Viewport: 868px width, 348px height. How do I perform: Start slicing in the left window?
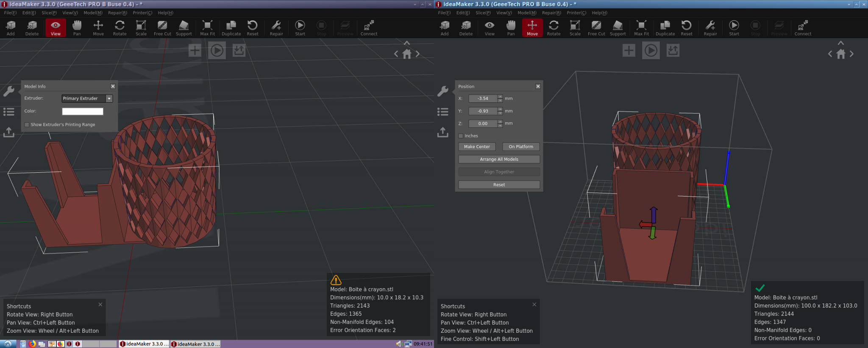pos(300,28)
